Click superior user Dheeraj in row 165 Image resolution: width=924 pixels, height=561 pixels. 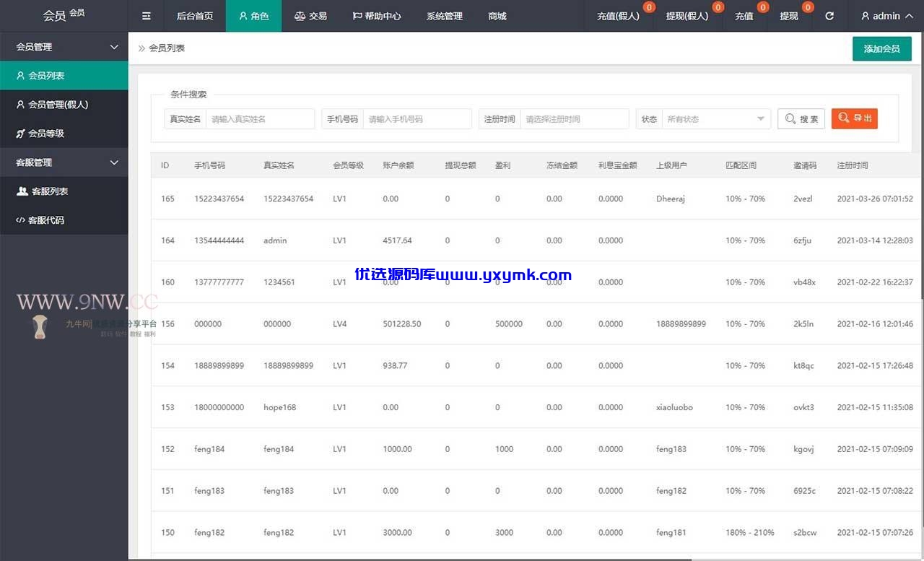pyautogui.click(x=671, y=199)
